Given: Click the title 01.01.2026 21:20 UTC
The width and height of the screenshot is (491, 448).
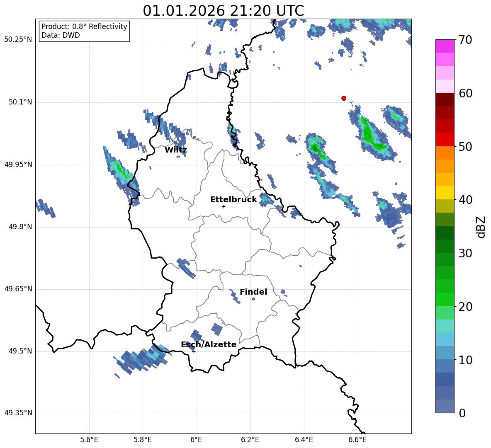Looking at the screenshot, I should click(x=223, y=11).
